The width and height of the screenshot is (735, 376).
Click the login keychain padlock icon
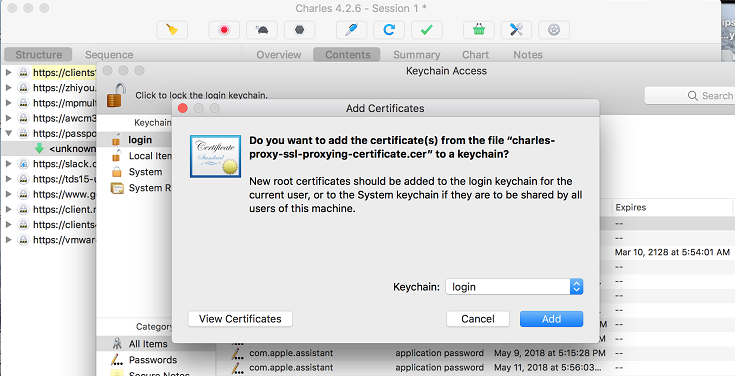(x=116, y=140)
